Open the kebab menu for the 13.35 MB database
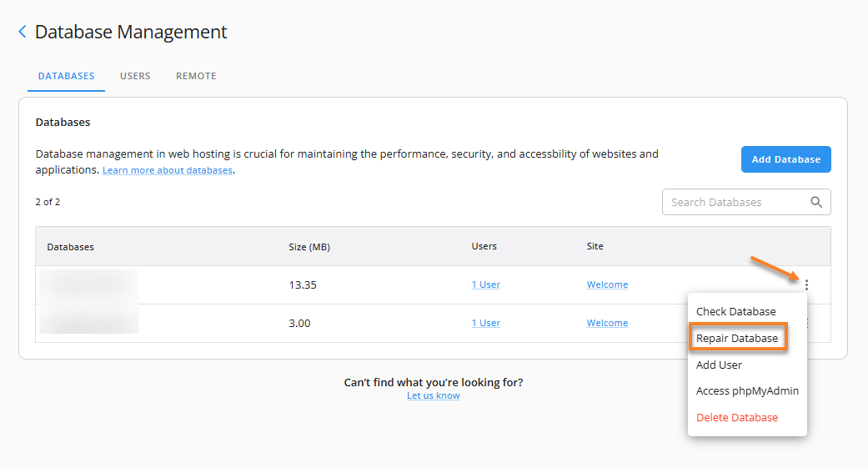The image size is (868, 468). pyautogui.click(x=806, y=284)
